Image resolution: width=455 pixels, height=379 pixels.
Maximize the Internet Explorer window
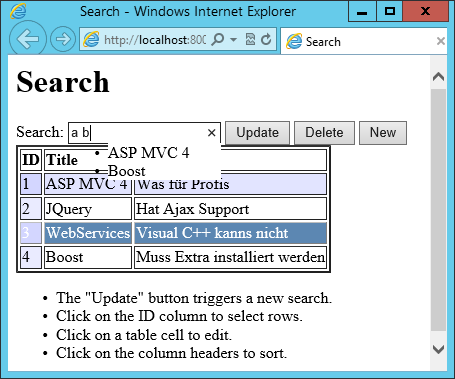click(x=390, y=11)
